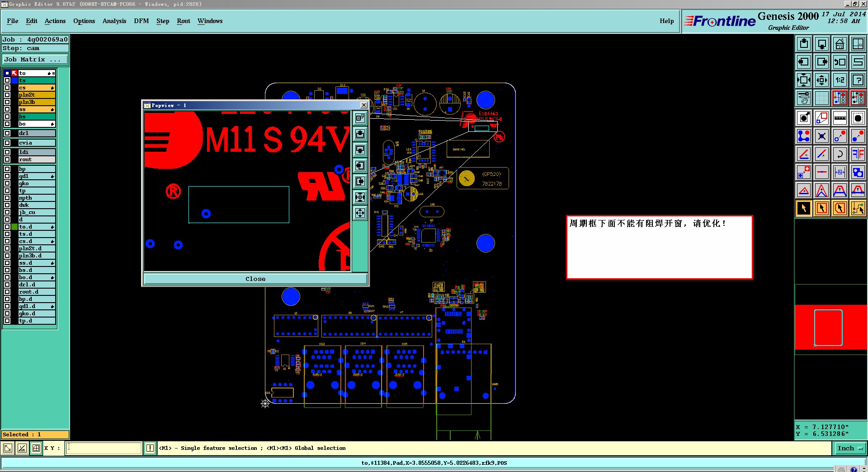This screenshot has width=868, height=472.
Task: Open the Edit menu
Action: (x=32, y=21)
